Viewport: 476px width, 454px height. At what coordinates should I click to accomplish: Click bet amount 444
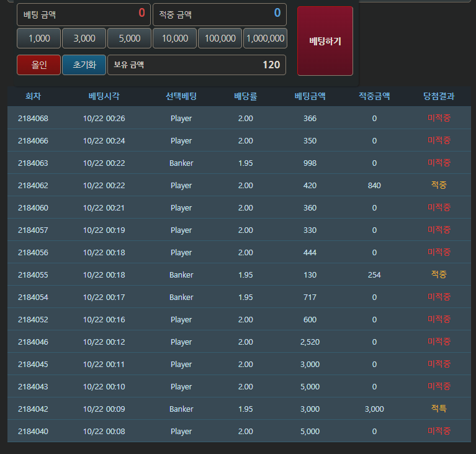point(310,253)
